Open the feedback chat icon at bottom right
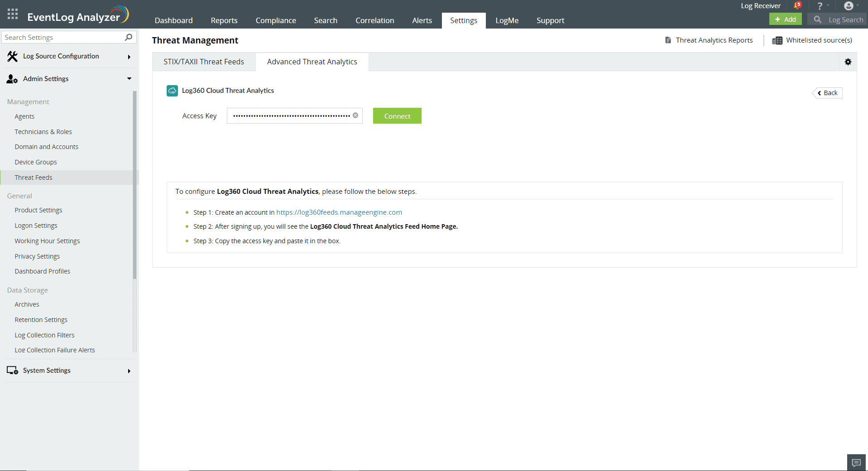Screen dimensions: 868x471 [856, 462]
